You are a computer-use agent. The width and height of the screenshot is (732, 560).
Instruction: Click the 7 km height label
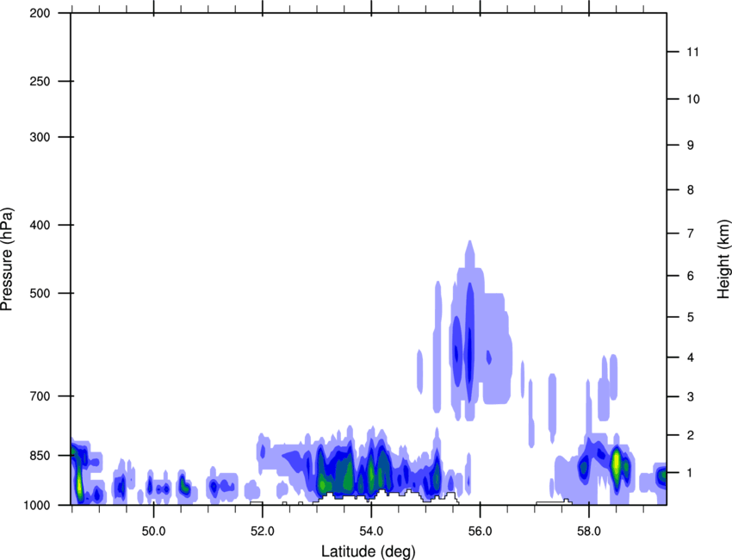pyautogui.click(x=691, y=233)
